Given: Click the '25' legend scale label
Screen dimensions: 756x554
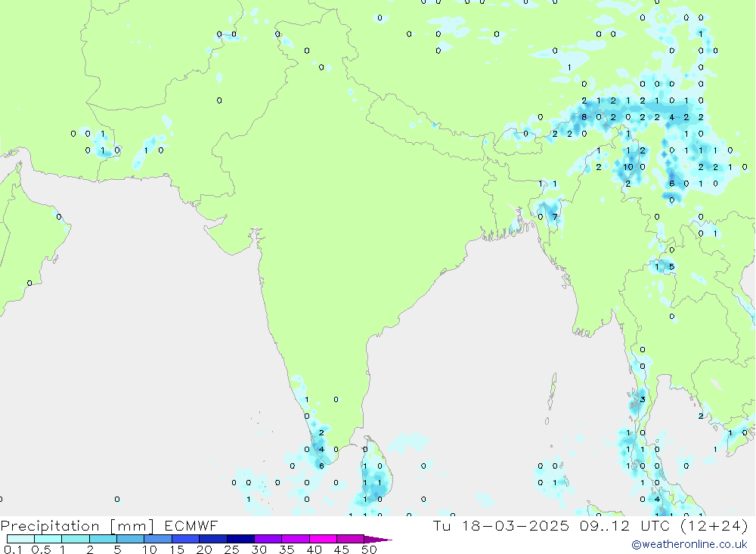Looking at the screenshot, I should click(231, 549).
